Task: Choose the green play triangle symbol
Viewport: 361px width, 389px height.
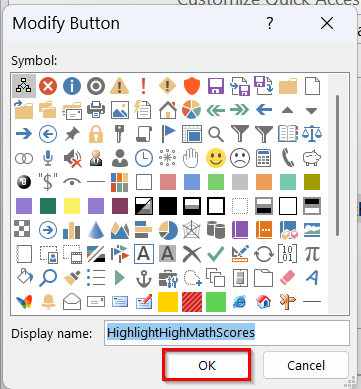Action: [120, 278]
